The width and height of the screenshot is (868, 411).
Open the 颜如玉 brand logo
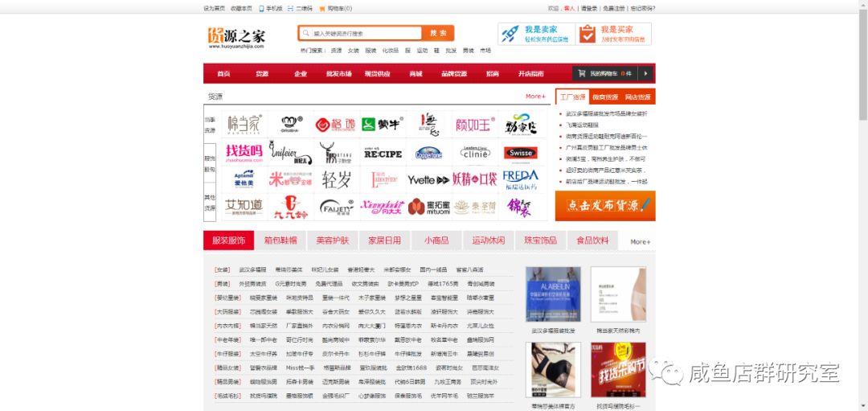coord(475,125)
